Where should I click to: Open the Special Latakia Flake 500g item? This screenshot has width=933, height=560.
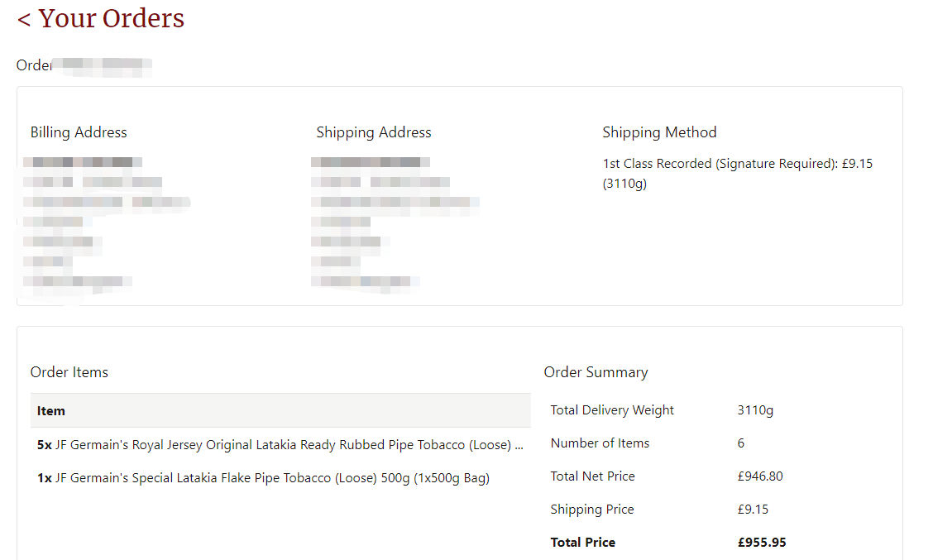[272, 478]
